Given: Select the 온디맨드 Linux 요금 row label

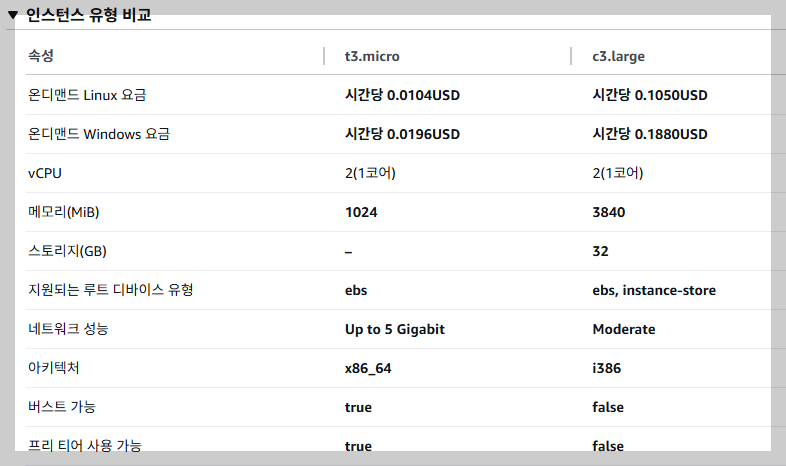Looking at the screenshot, I should (x=87, y=95).
